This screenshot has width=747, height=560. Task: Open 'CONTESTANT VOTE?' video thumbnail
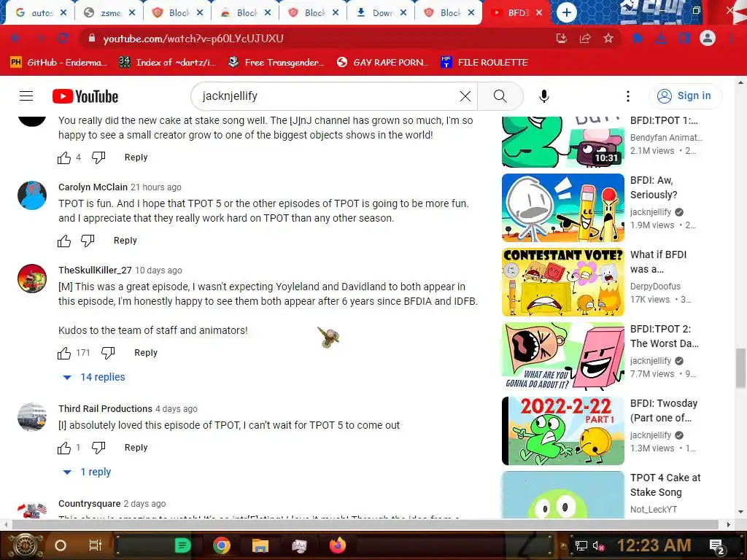coord(562,282)
